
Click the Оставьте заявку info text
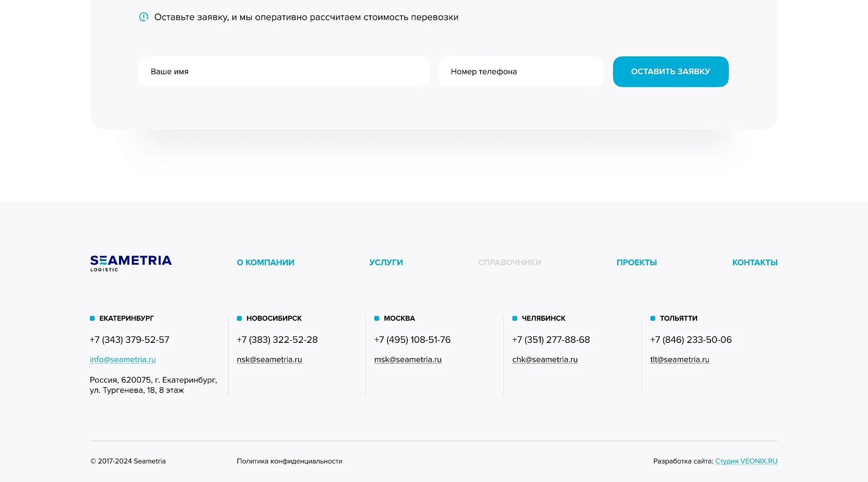(307, 17)
